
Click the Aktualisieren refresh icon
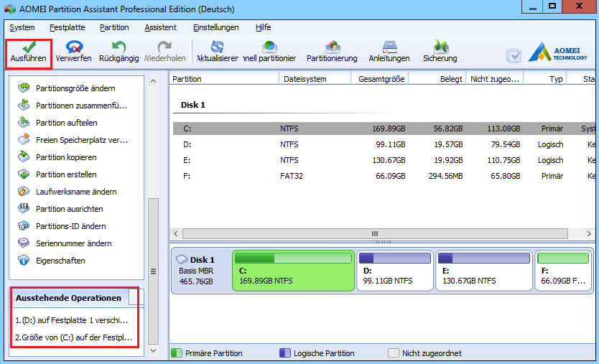click(218, 47)
